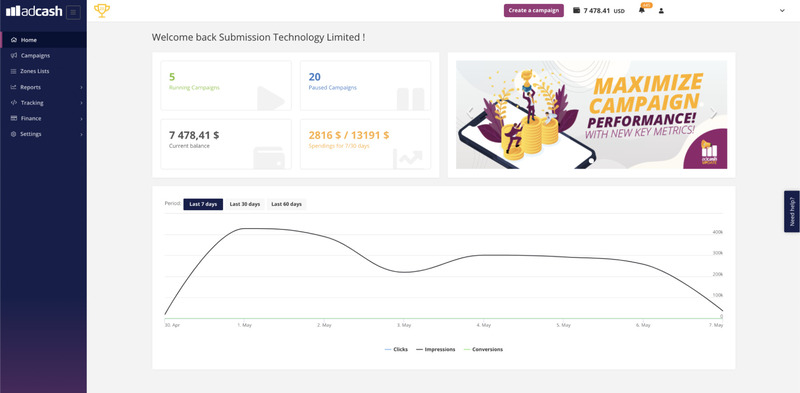Expand the Reports submenu arrow
The height and width of the screenshot is (393, 800).
(x=81, y=87)
